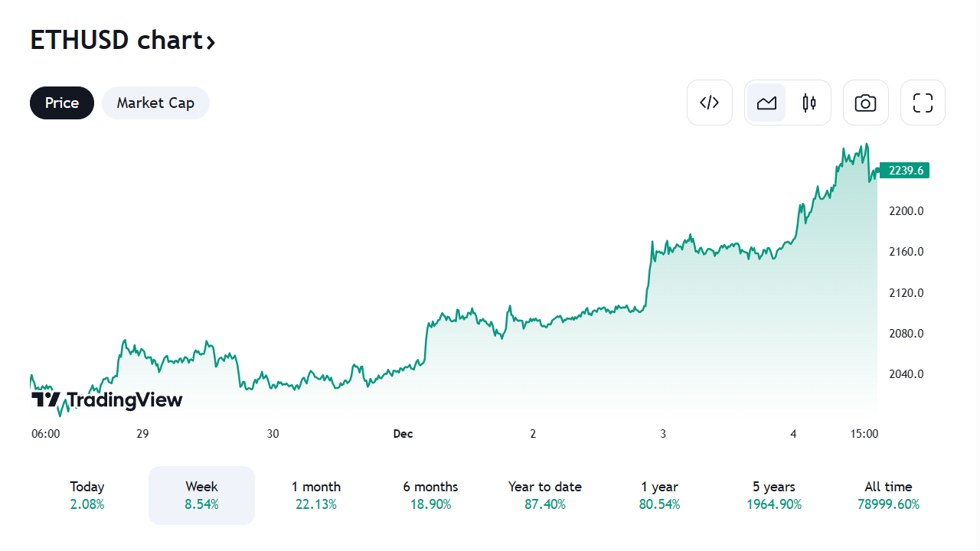Click the date label 4 on axis
980x551 pixels.
point(793,434)
